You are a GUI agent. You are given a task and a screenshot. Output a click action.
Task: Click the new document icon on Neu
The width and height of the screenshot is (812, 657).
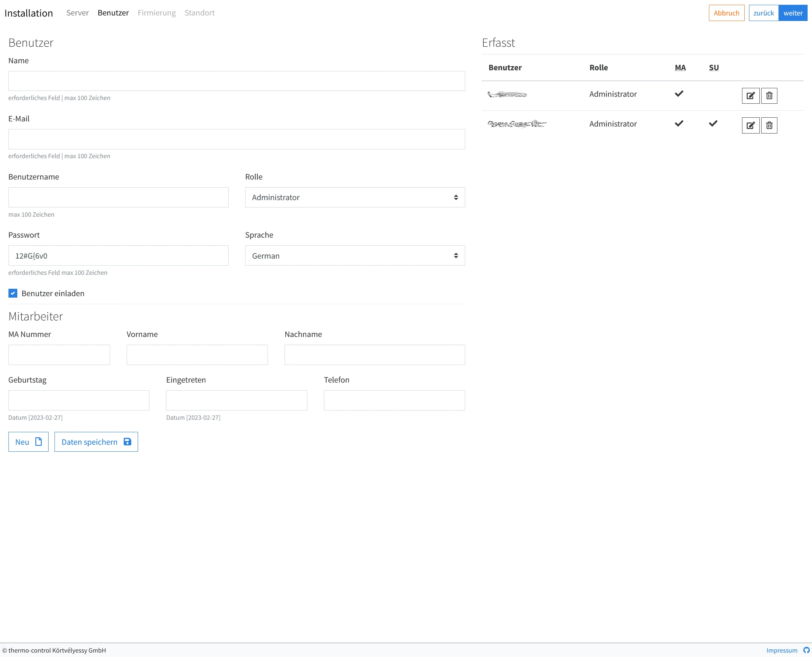coord(38,442)
